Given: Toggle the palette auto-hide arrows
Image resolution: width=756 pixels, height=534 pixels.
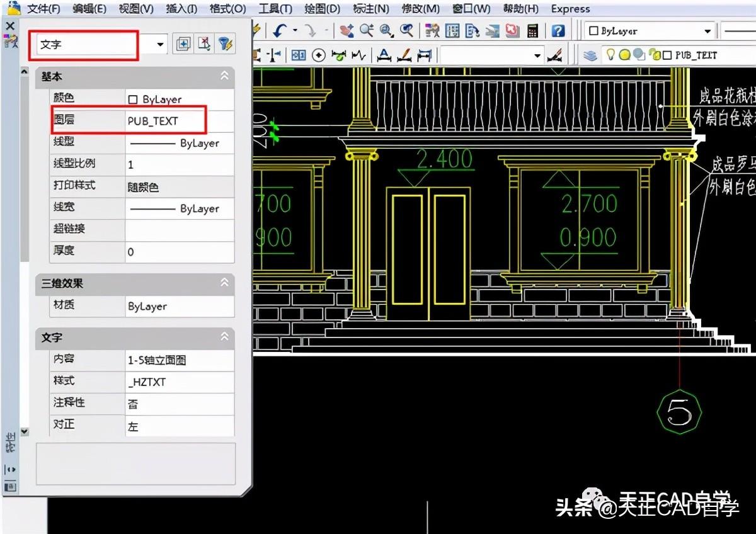Looking at the screenshot, I should (10, 469).
